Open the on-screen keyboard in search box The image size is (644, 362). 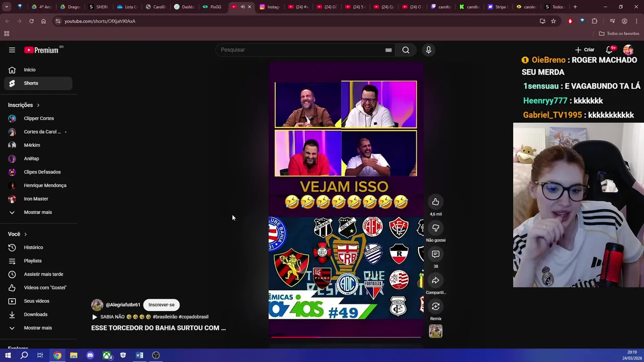click(x=388, y=50)
